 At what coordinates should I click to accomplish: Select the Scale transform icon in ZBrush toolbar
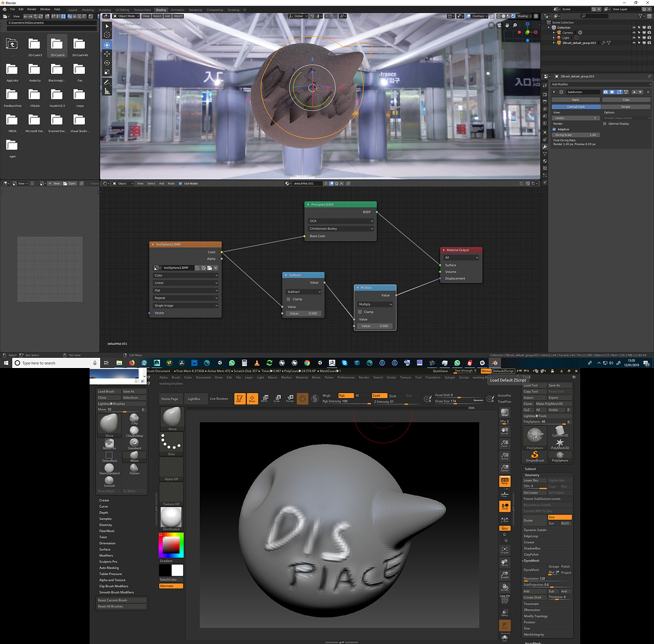(x=277, y=399)
